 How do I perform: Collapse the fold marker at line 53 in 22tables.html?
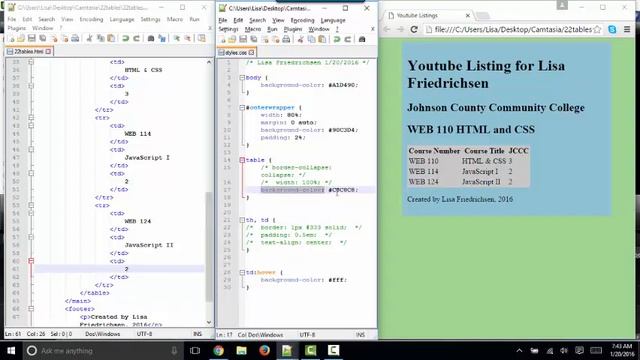tap(31, 205)
